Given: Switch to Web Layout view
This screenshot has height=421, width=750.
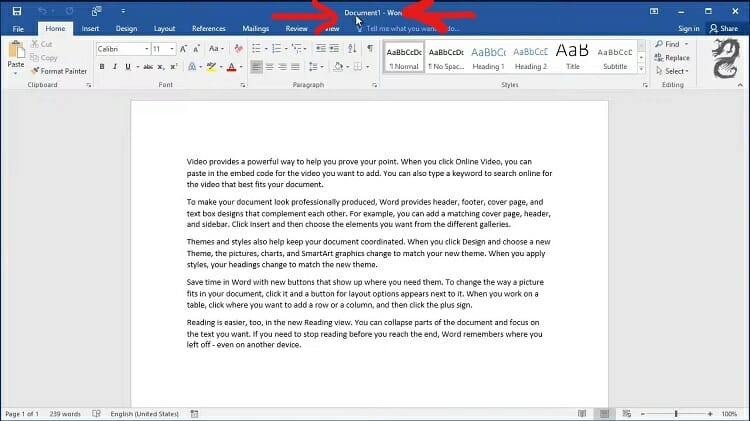Looking at the screenshot, I should (x=627, y=414).
